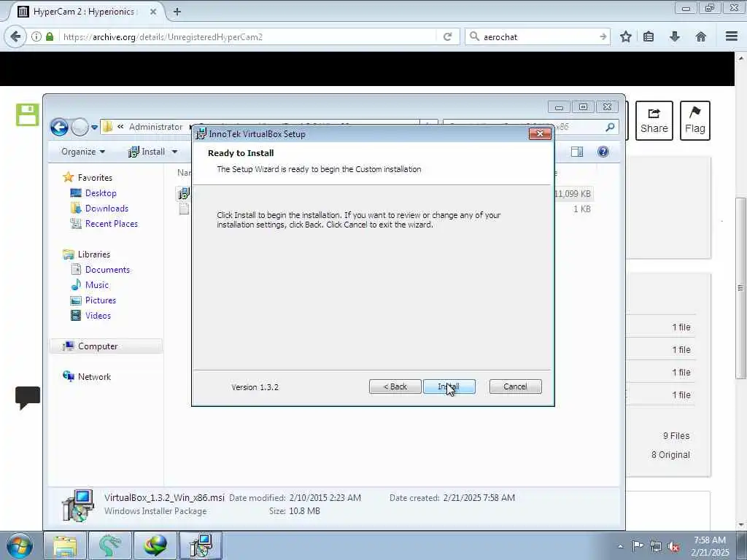The image size is (747, 560).
Task: Click the network tray icon
Action: coord(656,546)
